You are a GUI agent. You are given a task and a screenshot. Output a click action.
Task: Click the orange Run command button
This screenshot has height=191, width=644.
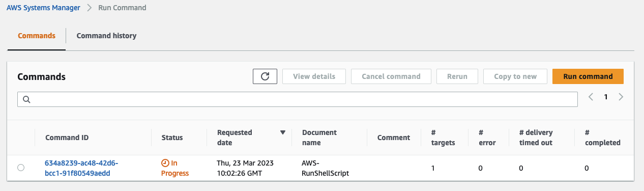pyautogui.click(x=588, y=76)
